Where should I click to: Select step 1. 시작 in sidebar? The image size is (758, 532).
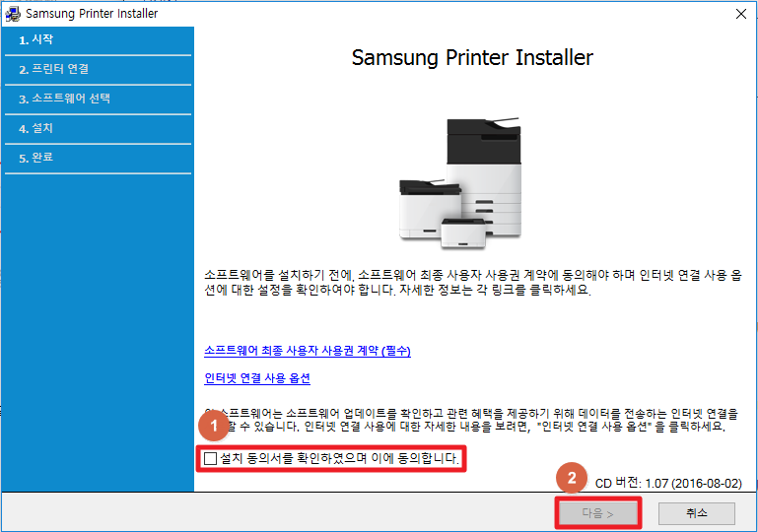(x=99, y=40)
